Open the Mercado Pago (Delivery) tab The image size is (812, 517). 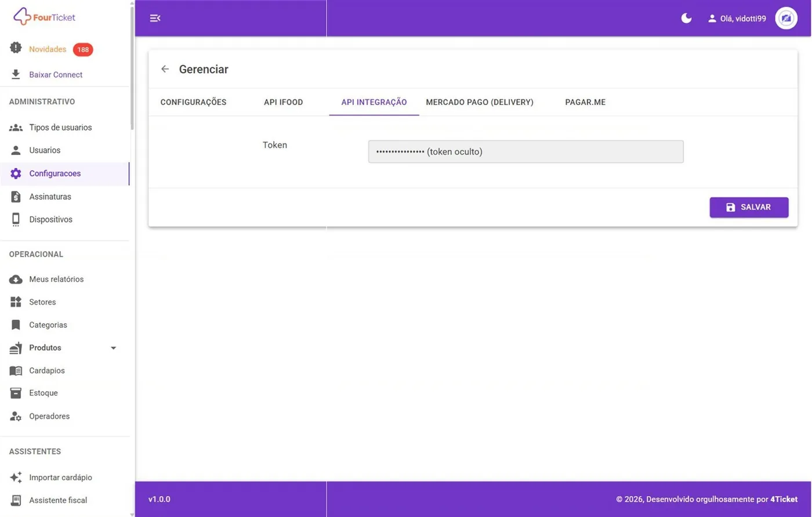[480, 102]
